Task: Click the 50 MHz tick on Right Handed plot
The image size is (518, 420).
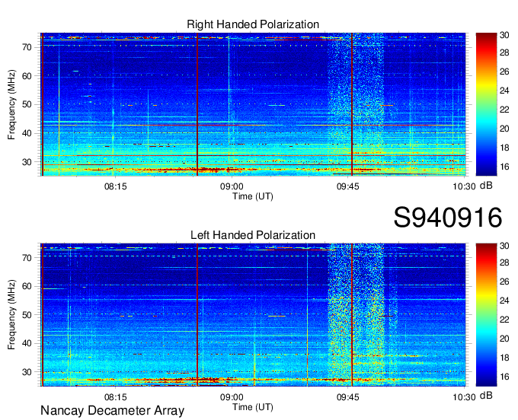Action: tap(27, 104)
